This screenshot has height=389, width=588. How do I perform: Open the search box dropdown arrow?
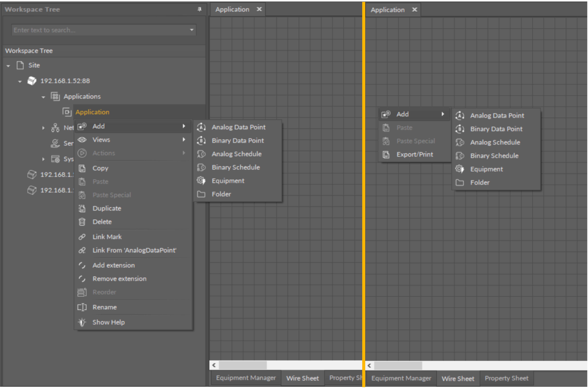click(192, 30)
